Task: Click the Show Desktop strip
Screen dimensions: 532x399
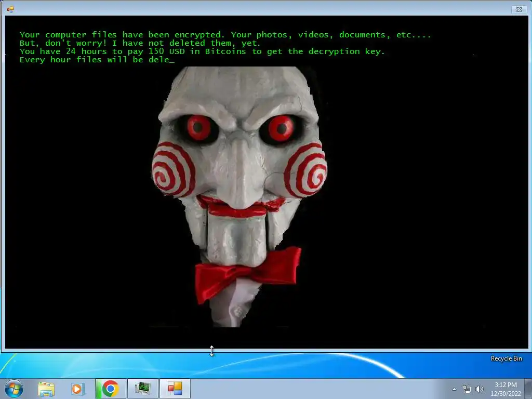Action: point(528,389)
